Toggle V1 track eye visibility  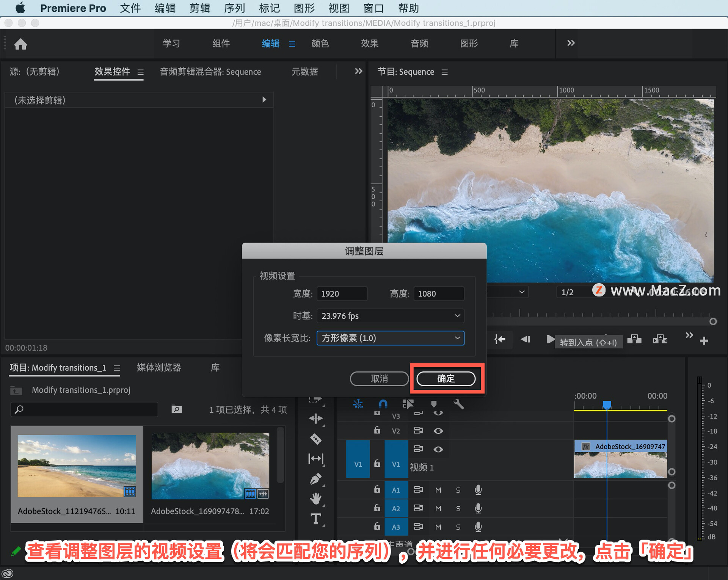click(438, 449)
